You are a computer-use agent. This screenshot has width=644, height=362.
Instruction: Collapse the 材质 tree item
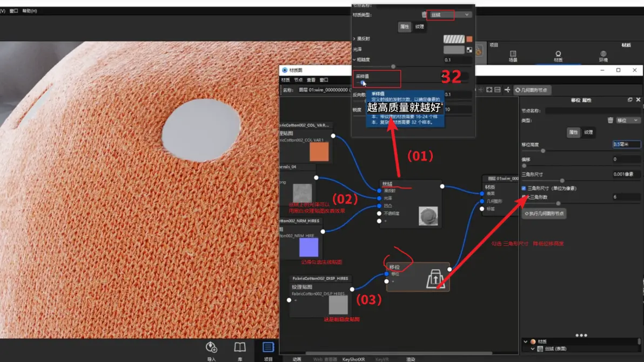point(525,341)
